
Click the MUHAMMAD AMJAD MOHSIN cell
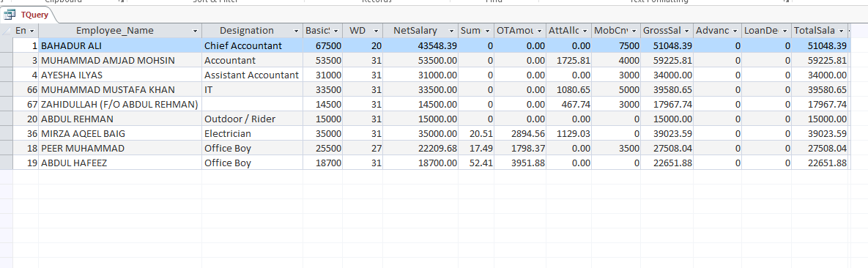120,60
